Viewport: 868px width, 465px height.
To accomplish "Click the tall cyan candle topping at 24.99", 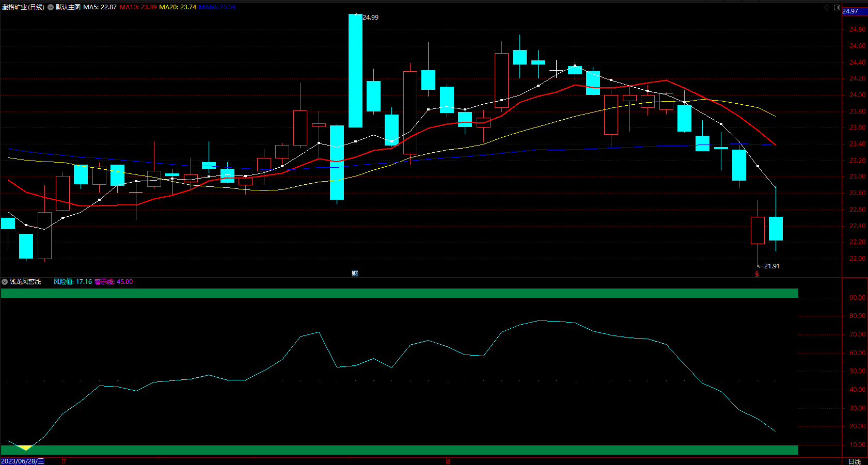I will (355, 71).
